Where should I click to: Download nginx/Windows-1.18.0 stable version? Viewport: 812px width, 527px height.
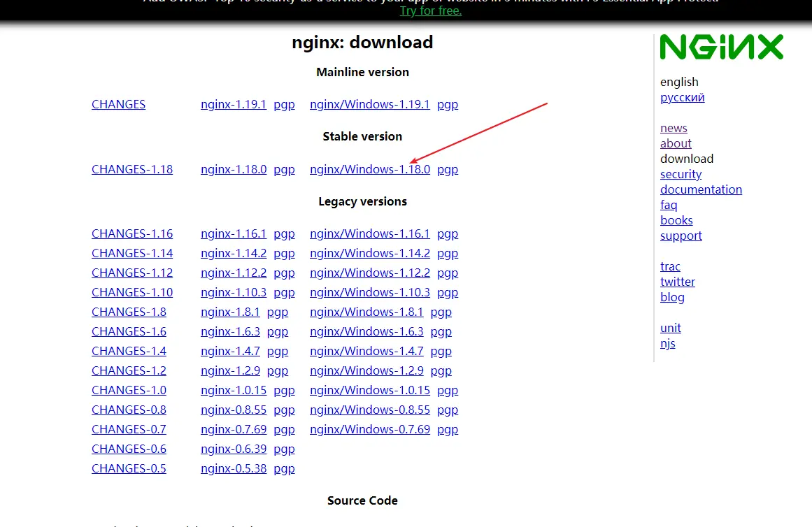point(370,169)
